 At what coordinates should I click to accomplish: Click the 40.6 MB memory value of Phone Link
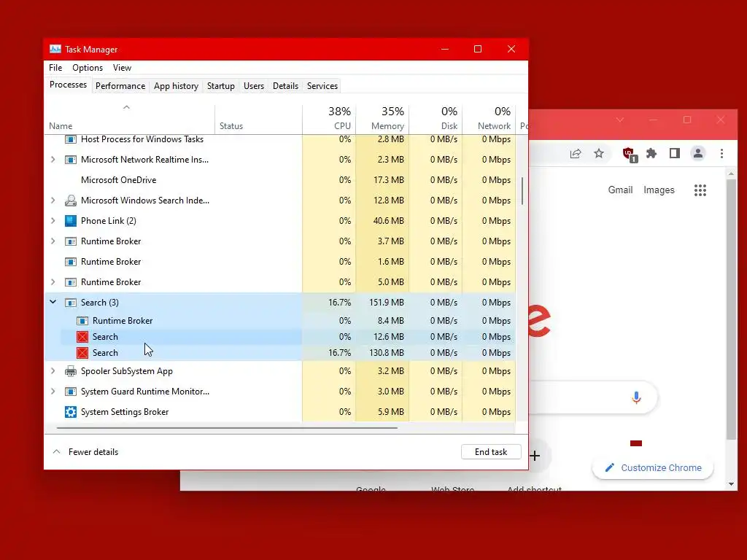389,221
